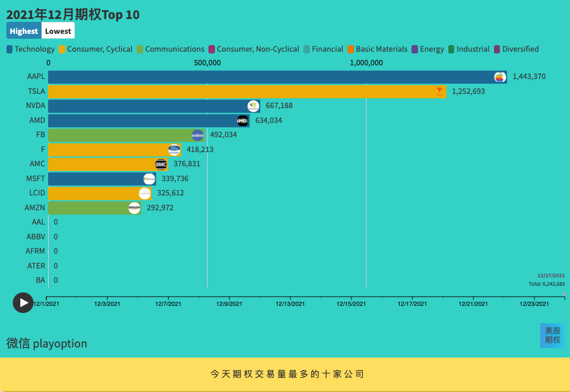Toggle the Communications legend swatch
This screenshot has width=570, height=392.
(140, 49)
